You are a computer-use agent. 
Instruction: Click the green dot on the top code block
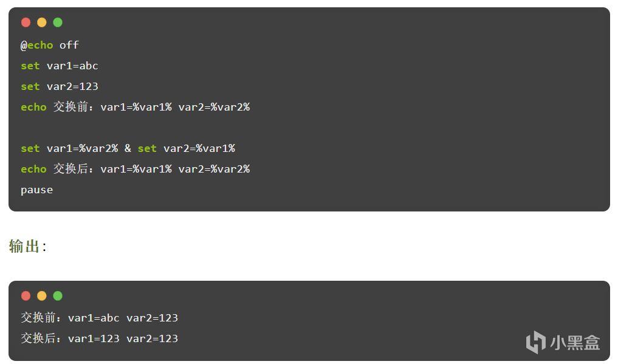pos(58,22)
